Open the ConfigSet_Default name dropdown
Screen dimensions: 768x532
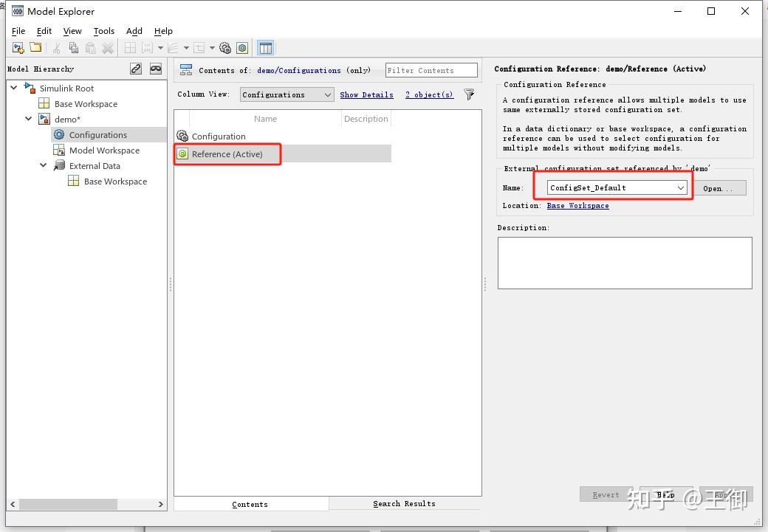coord(681,187)
